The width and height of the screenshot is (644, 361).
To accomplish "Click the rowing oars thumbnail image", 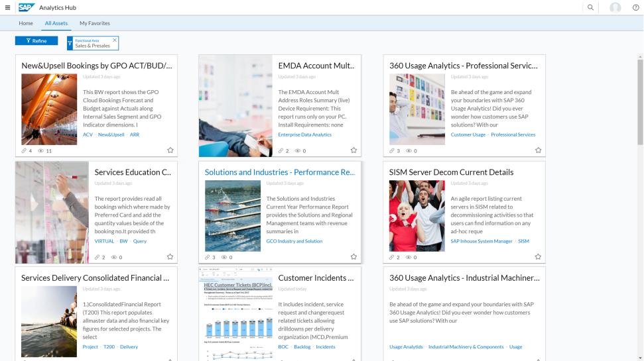I will tap(233, 216).
